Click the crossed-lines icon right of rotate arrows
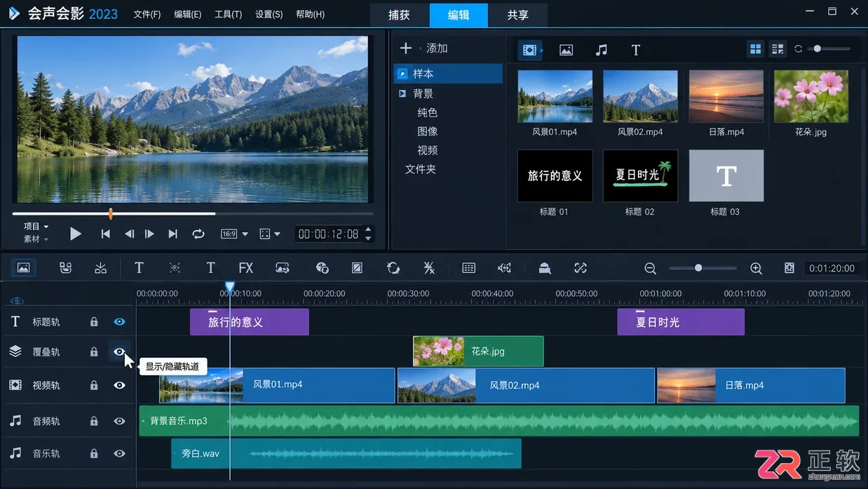The width and height of the screenshot is (868, 489). (429, 268)
